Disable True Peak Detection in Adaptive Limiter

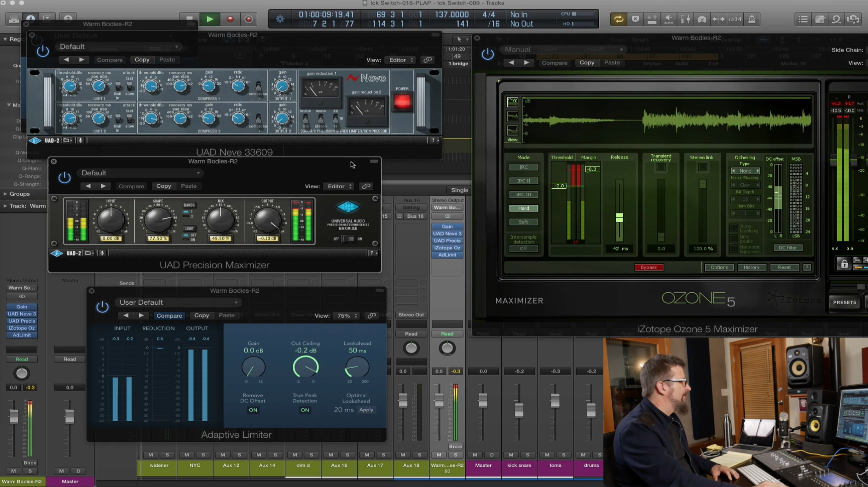coord(304,410)
